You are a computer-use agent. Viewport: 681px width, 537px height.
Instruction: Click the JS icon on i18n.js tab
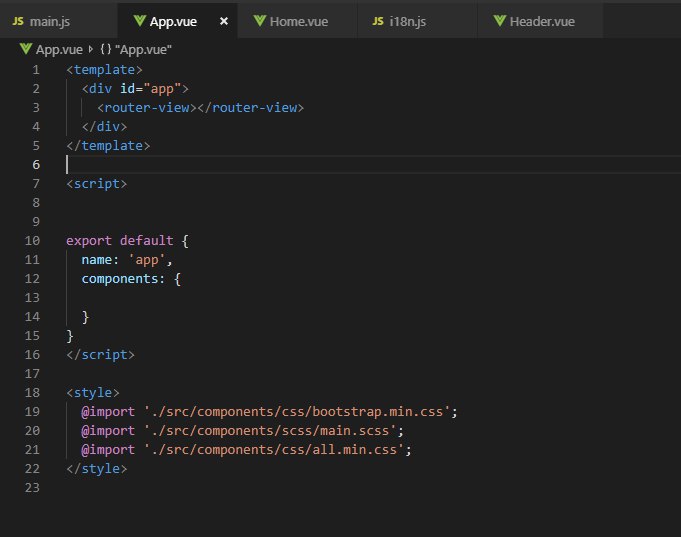tap(378, 21)
